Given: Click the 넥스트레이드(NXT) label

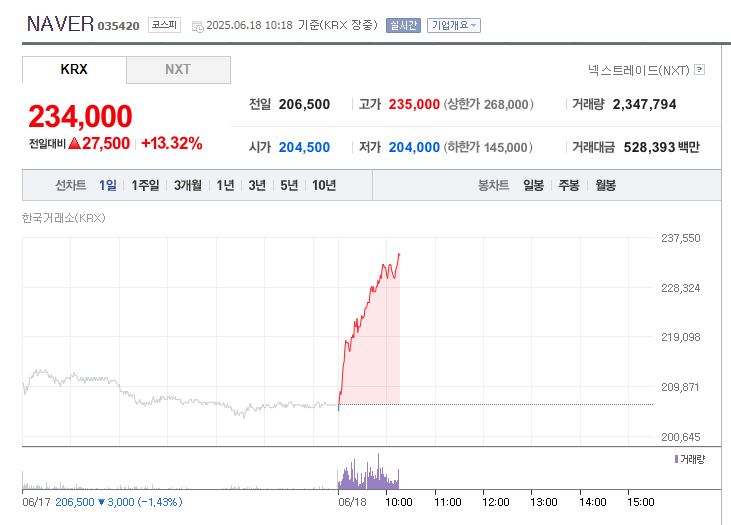Looking at the screenshot, I should point(638,70).
